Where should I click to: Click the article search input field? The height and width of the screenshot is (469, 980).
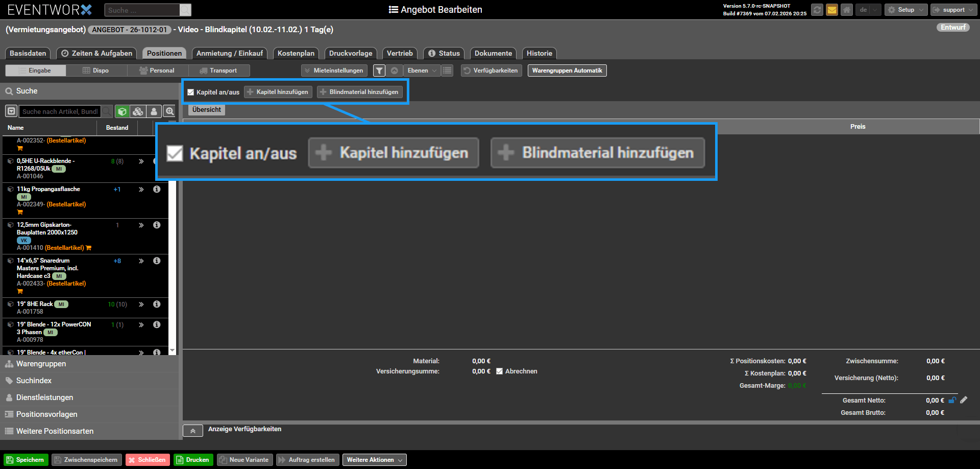pos(60,111)
